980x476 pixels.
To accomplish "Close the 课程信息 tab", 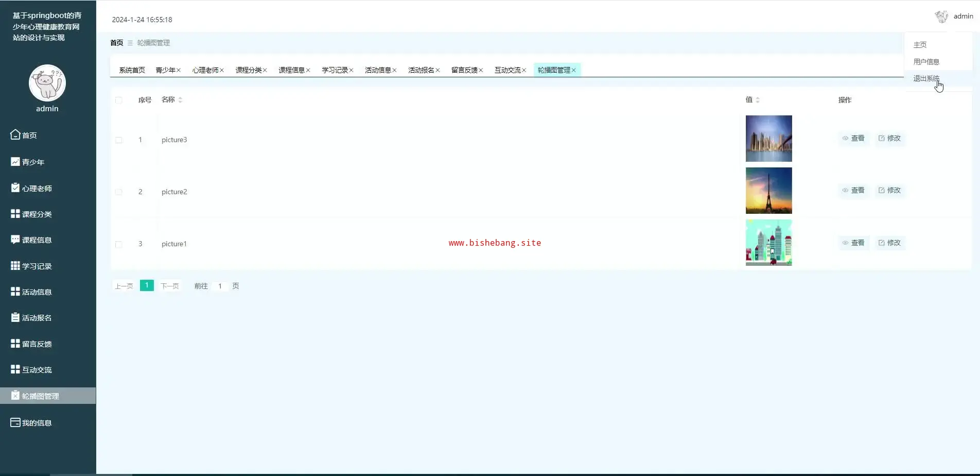I will point(308,70).
